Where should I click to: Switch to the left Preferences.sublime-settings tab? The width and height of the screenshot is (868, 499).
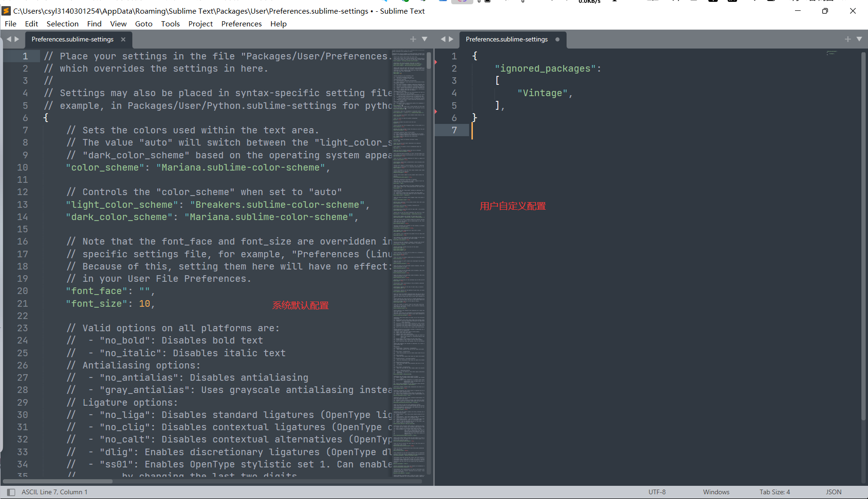[73, 39]
